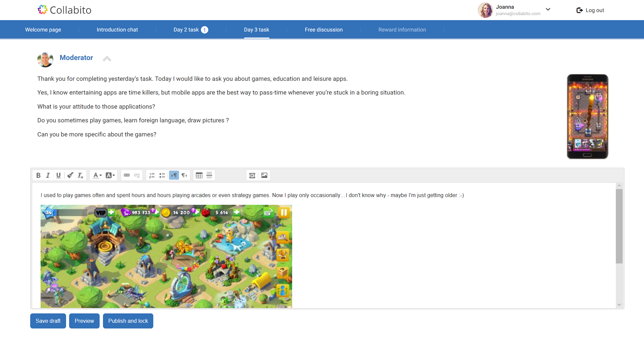The height and width of the screenshot is (362, 644).
Task: Insert a horizontal line
Action: [209, 175]
